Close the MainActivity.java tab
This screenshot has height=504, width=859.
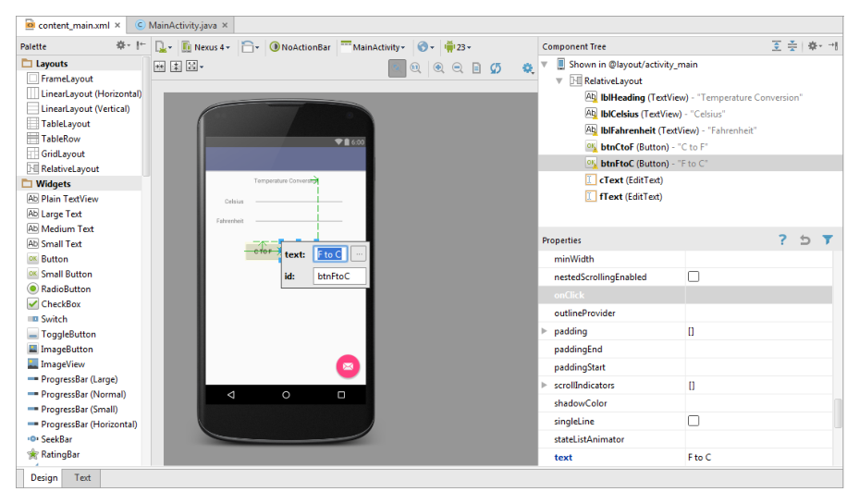[225, 25]
